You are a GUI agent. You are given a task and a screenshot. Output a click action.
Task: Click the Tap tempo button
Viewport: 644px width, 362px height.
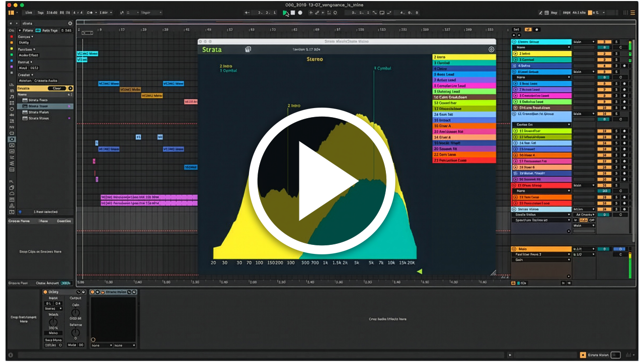click(x=40, y=13)
